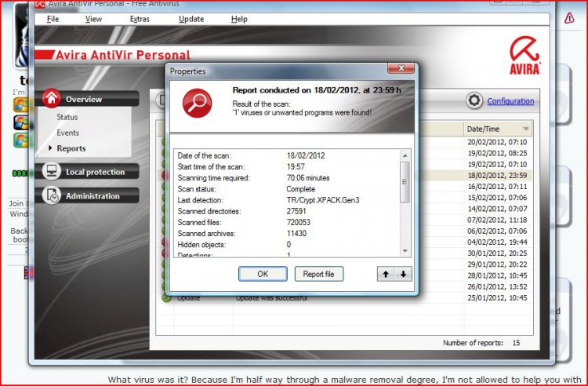Open the Extras menu
The width and height of the screenshot is (588, 386).
pyautogui.click(x=140, y=19)
